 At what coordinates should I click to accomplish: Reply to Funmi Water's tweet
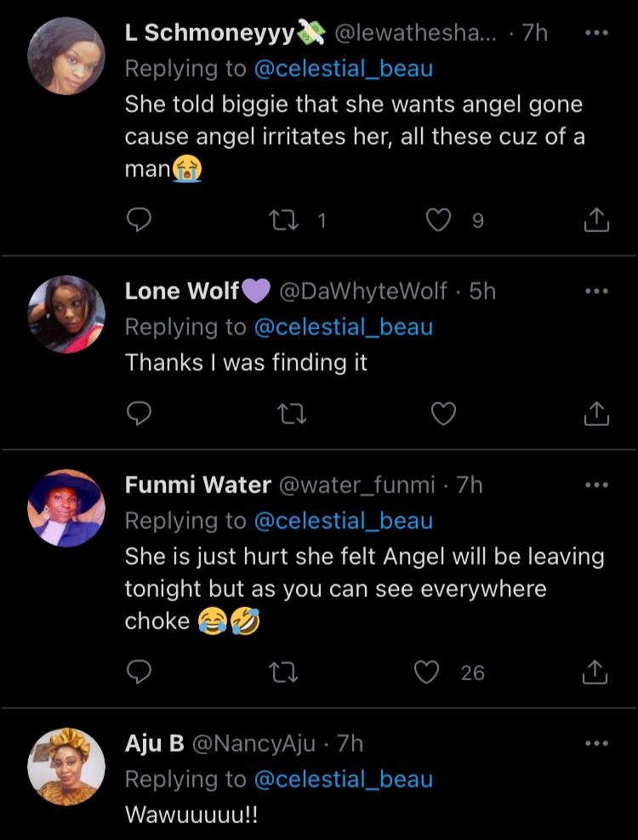point(139,673)
